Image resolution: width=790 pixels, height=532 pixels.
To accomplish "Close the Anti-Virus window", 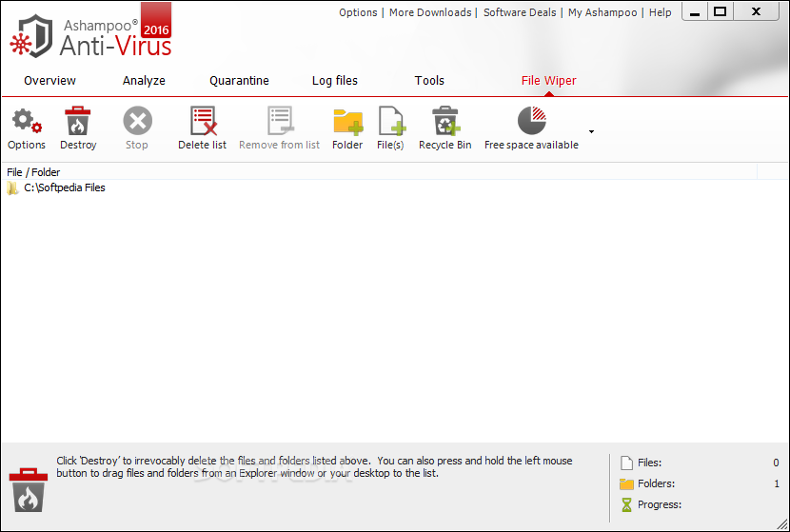I will click(x=756, y=11).
